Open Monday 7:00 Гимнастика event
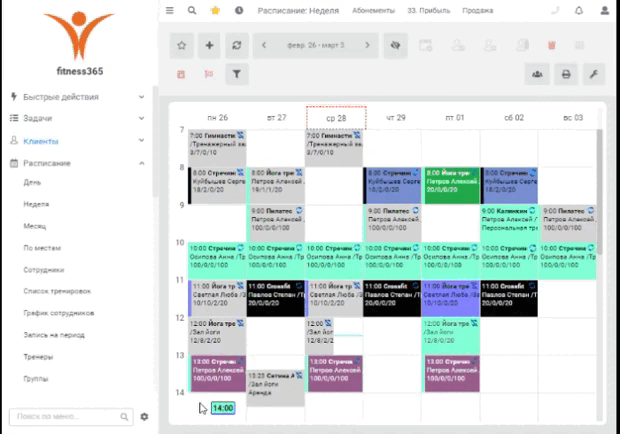The width and height of the screenshot is (620, 434). click(x=217, y=148)
